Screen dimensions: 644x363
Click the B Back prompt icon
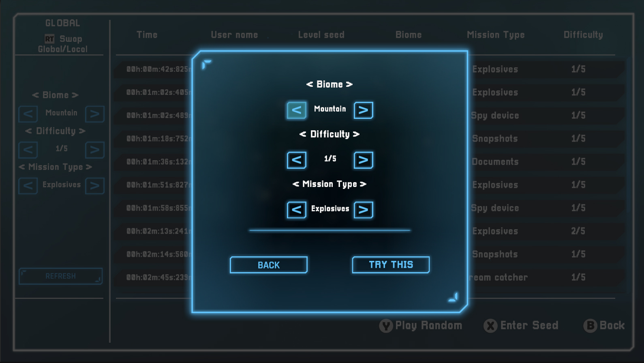coord(590,326)
